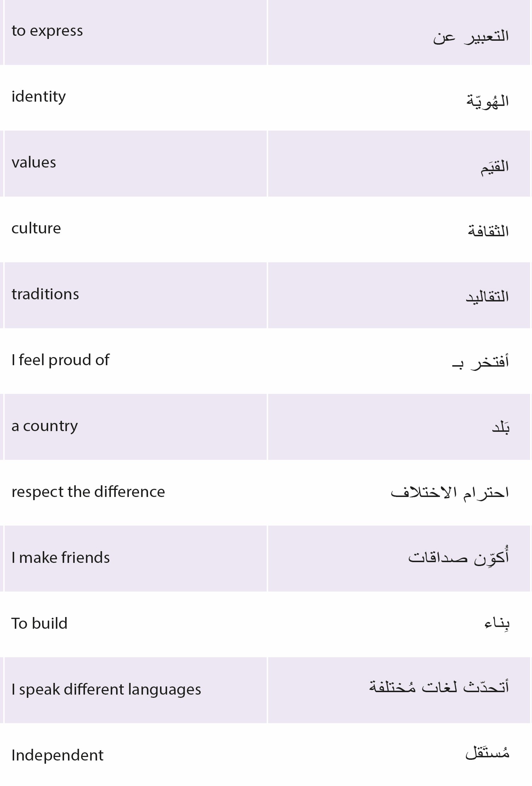Viewport: 532px width, 786px height.
Task: Click the 'to express' English cell
Action: click(136, 32)
